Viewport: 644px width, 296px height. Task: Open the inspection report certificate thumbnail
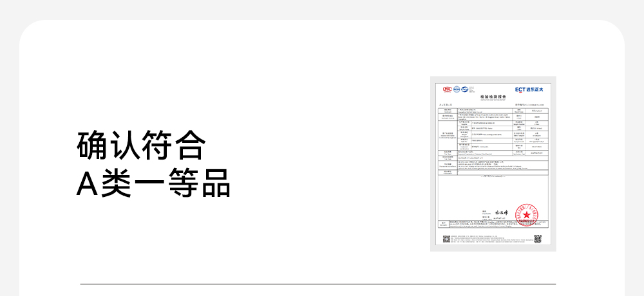pyautogui.click(x=493, y=164)
